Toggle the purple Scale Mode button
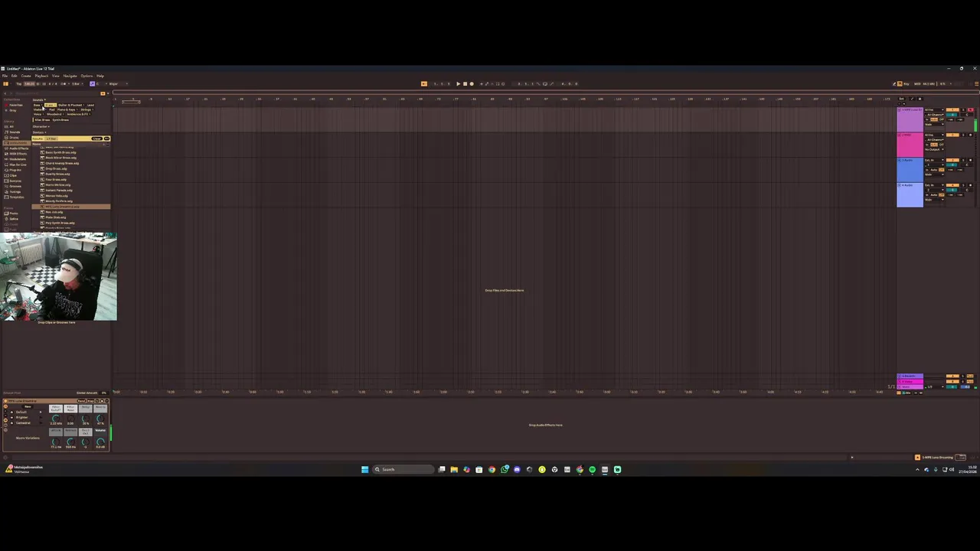Screen dimensions: 980x551 93,83
